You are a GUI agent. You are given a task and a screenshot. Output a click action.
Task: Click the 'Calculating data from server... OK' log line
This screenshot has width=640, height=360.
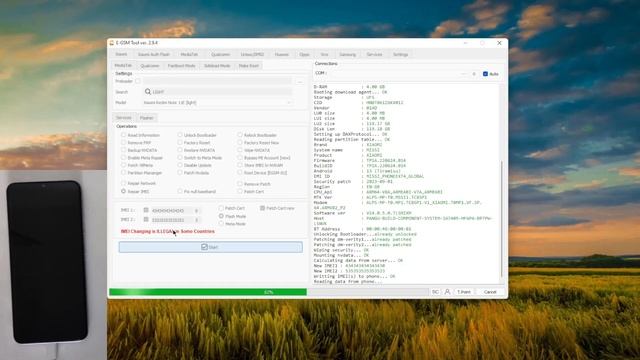[358, 260]
